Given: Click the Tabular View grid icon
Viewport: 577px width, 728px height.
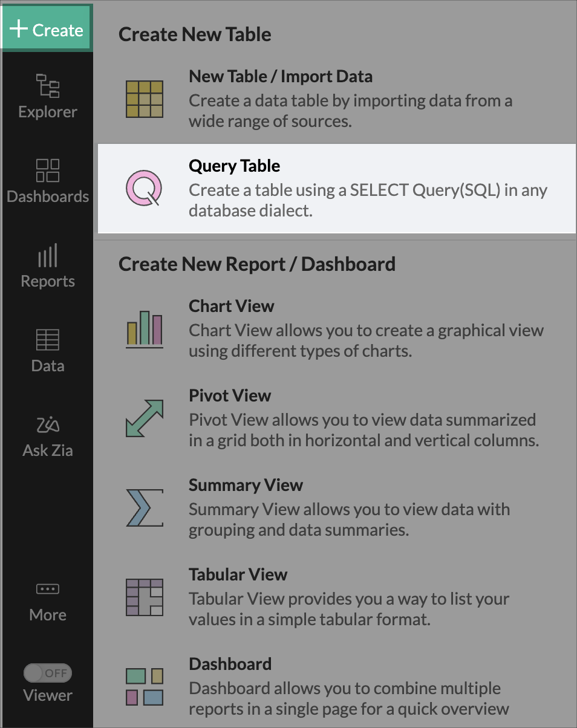Looking at the screenshot, I should (144, 597).
